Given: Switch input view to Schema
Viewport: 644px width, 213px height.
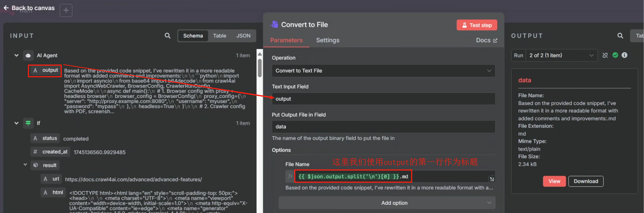Looking at the screenshot, I should tap(193, 35).
